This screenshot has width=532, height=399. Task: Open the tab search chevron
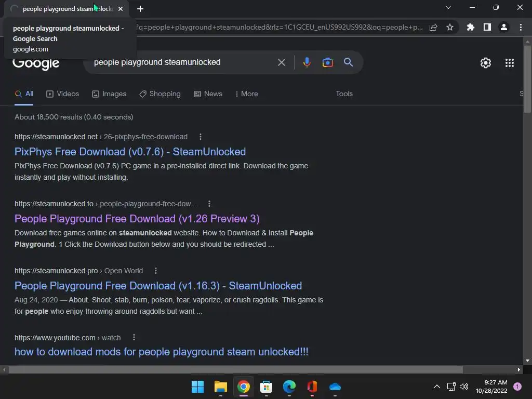pyautogui.click(x=448, y=7)
